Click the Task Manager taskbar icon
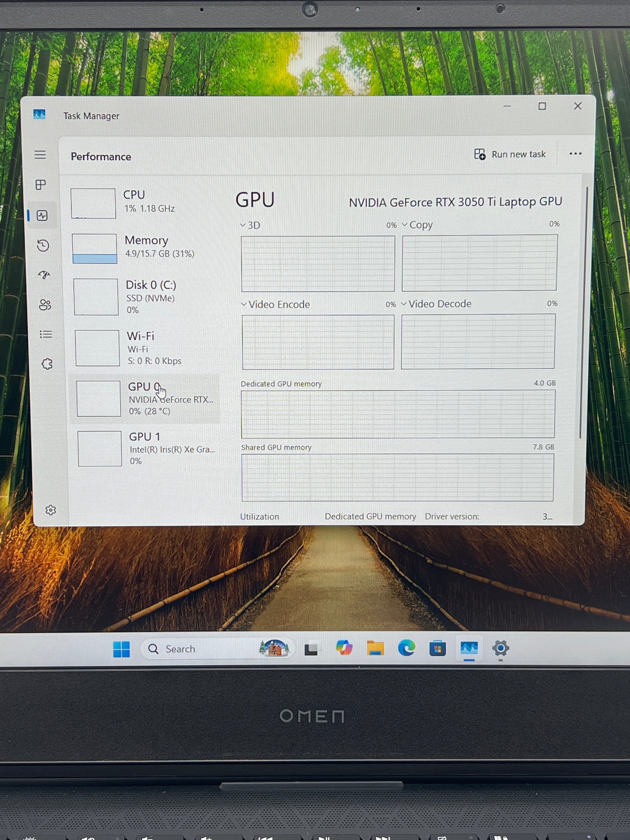630x840 pixels. coord(469,648)
